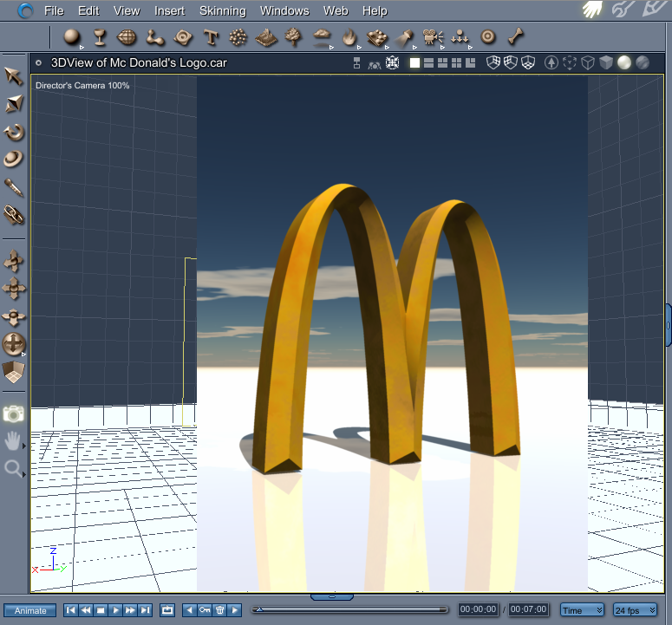Image resolution: width=672 pixels, height=625 pixels.
Task: Expand the zoom tool flyout arrow
Action: click(x=23, y=474)
